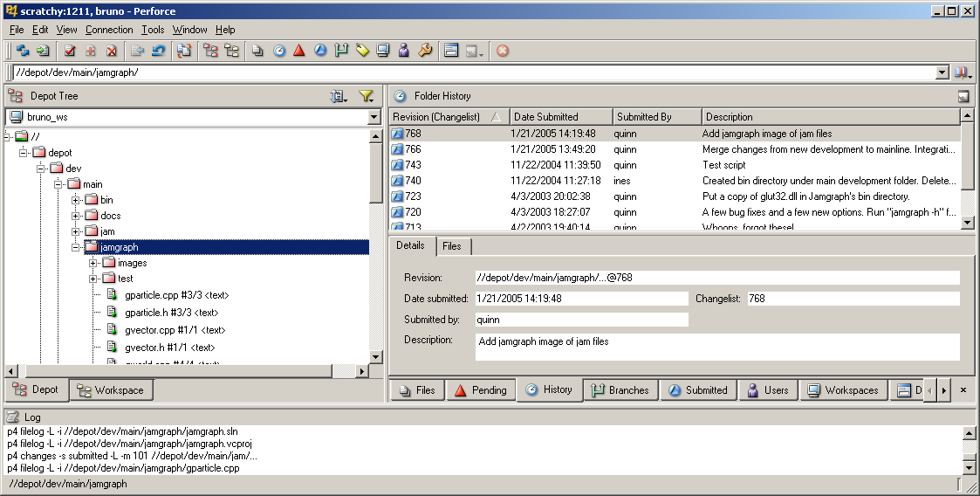Click the Labels yellow-tag toolbar icon
Viewport: 980px width, 496px height.
click(x=362, y=51)
